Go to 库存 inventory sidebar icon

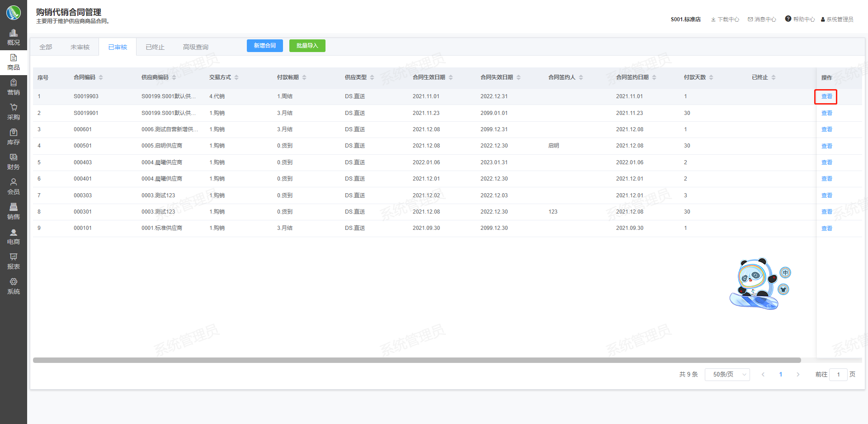pyautogui.click(x=14, y=133)
